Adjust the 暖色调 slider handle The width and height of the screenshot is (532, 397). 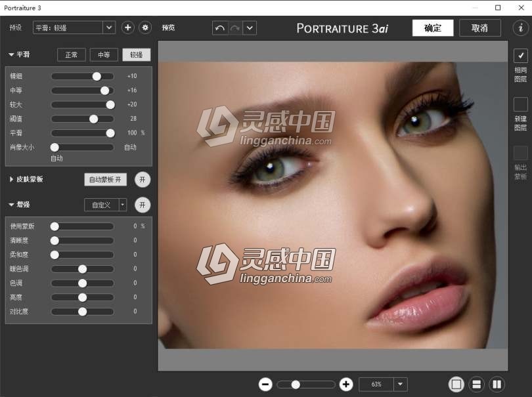point(83,269)
